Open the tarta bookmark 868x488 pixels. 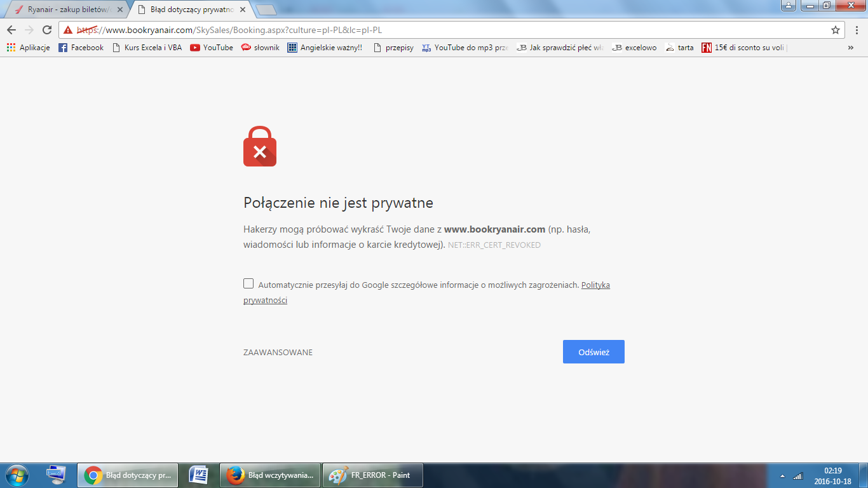pyautogui.click(x=679, y=48)
